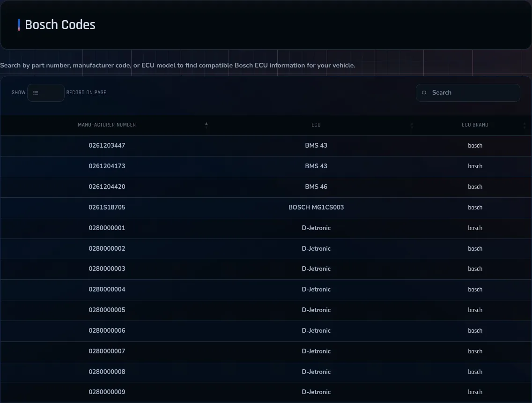Click BMS 43 in row 0261204173
Image resolution: width=532 pixels, height=403 pixels.
click(316, 166)
